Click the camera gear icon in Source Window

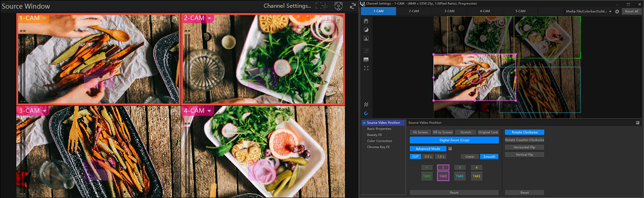click(338, 6)
